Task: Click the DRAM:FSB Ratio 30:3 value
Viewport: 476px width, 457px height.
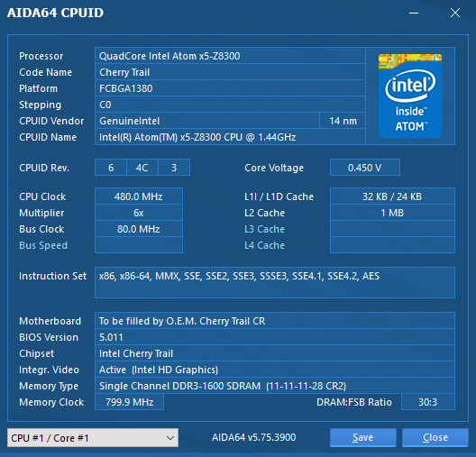Action: point(427,402)
